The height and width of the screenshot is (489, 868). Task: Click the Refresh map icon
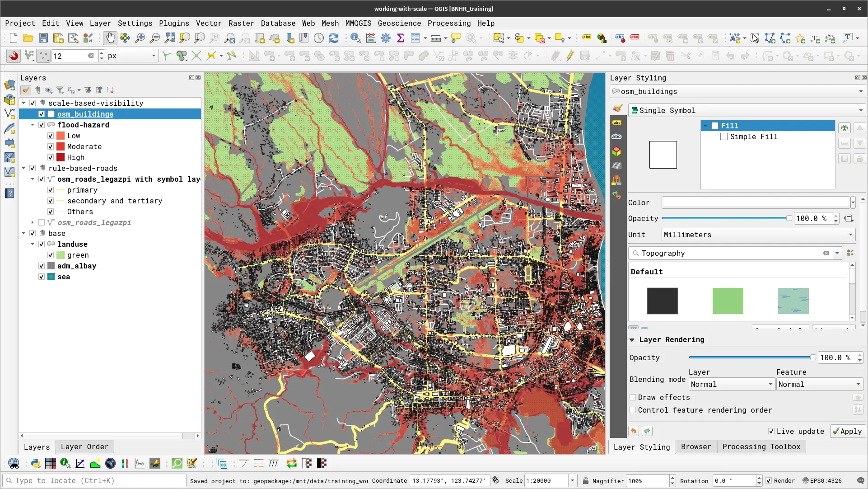pos(334,38)
